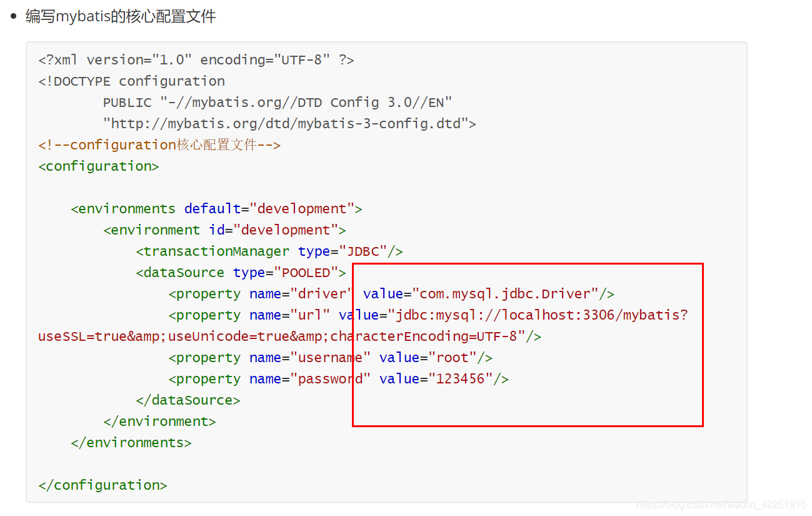Click the 'PUBLIC "-//mybatis.org//DTD Config 3.0//EN"' line
812x516 pixels.
(x=278, y=103)
